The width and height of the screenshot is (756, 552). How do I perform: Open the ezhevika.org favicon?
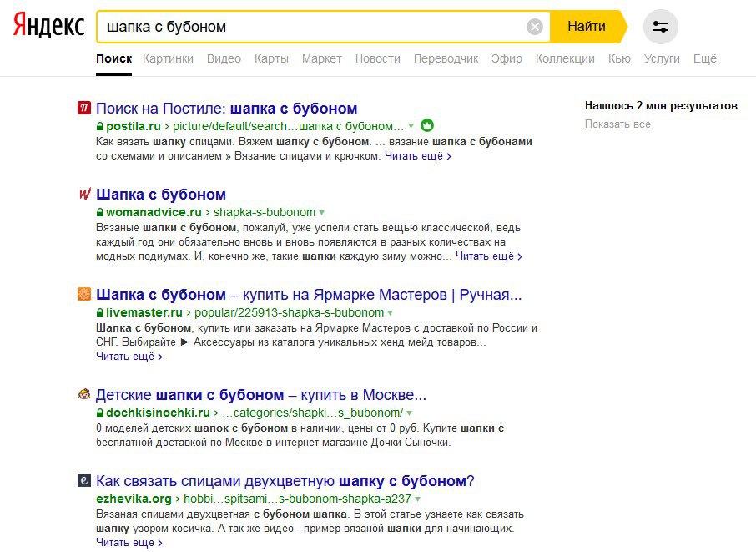[x=84, y=480]
